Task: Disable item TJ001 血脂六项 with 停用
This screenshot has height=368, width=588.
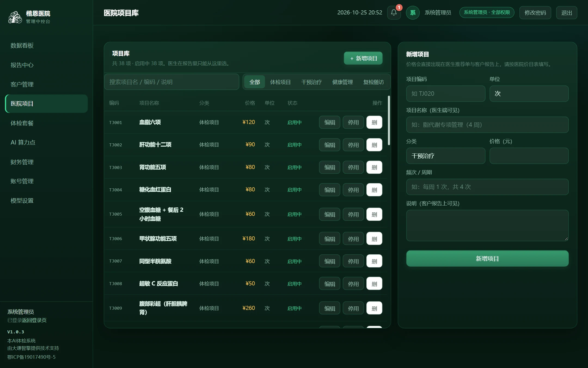Action: coord(353,122)
